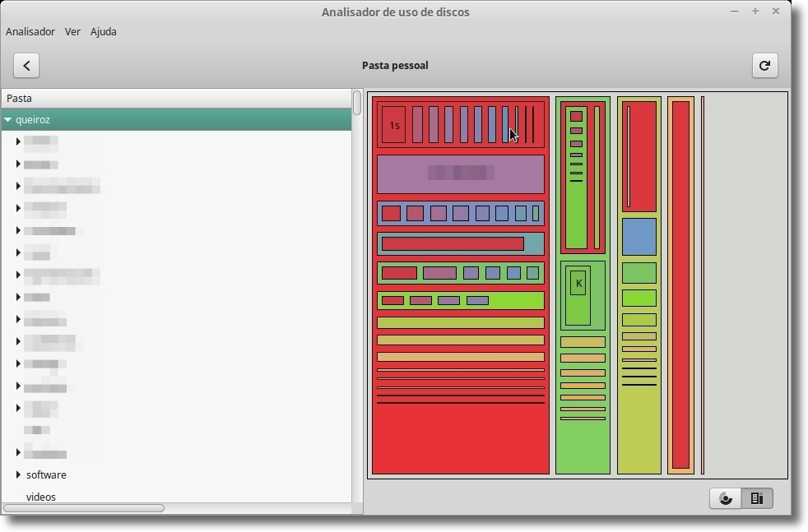Select the wide purple treemap block
This screenshot has height=532, width=808.
click(461, 174)
